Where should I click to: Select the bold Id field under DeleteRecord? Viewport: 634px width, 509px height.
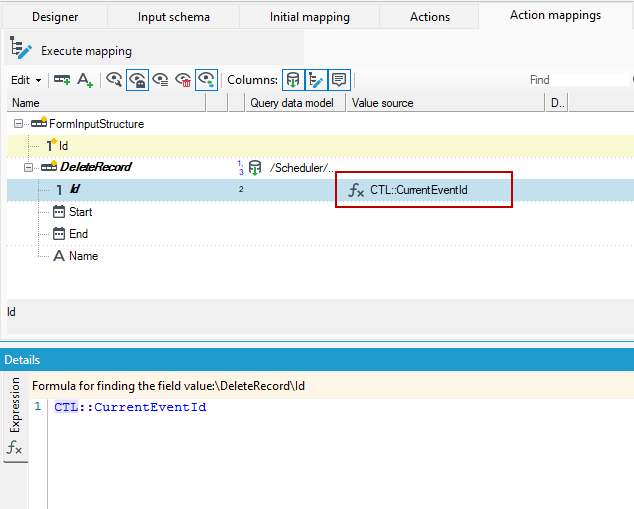pyautogui.click(x=75, y=189)
